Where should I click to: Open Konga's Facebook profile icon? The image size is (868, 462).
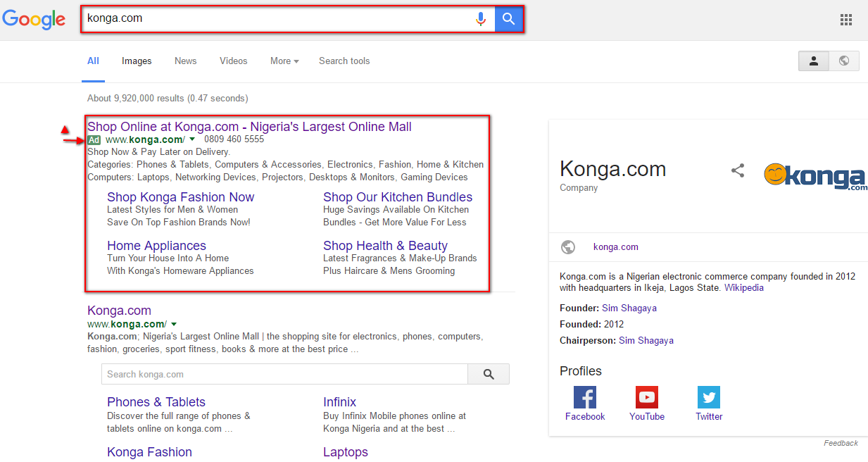point(585,397)
